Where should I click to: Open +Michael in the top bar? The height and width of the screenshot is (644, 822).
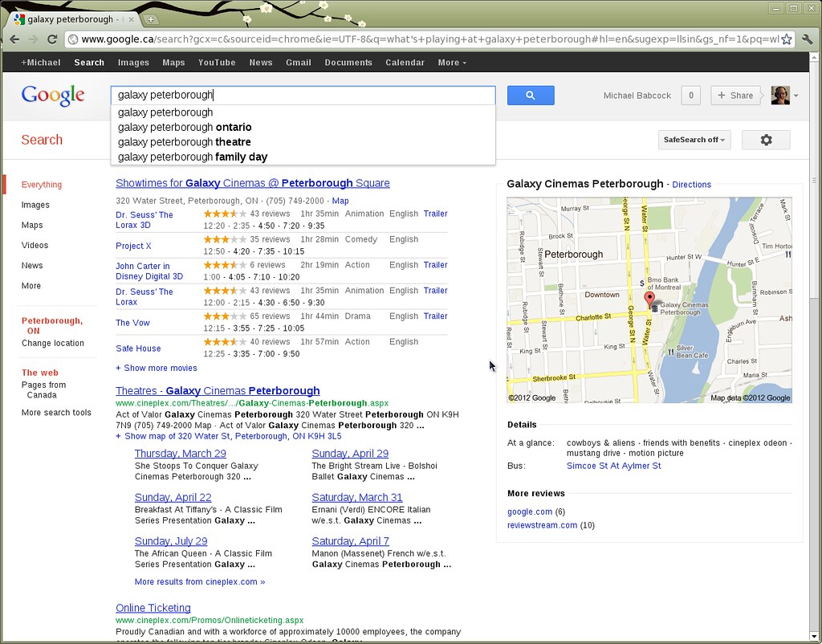tap(40, 63)
